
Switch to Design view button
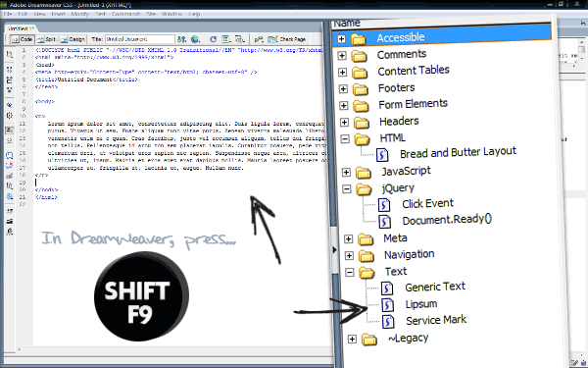click(73, 39)
